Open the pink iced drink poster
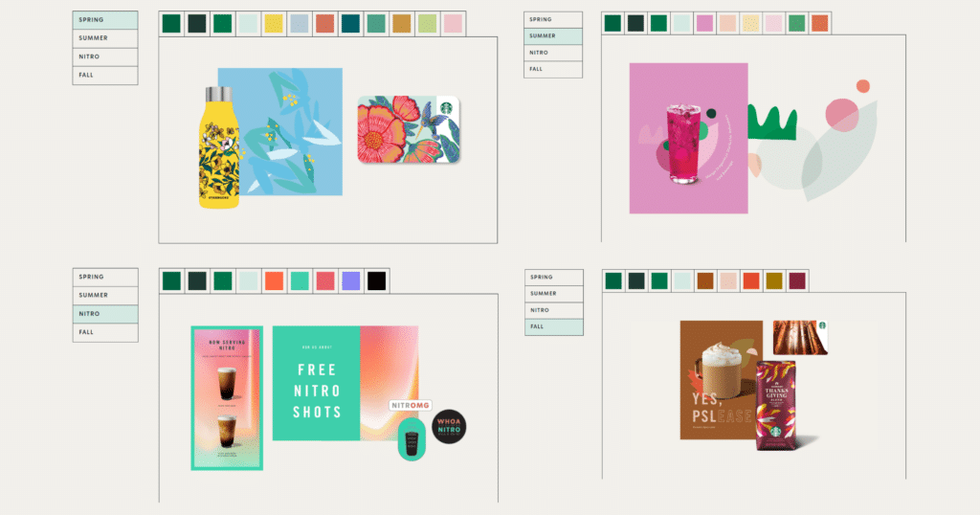 [687, 138]
